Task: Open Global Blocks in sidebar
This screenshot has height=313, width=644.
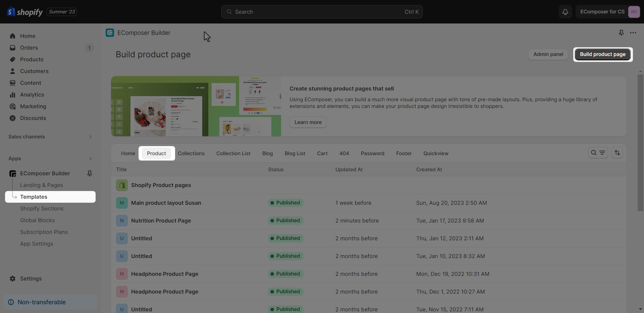Action: pyautogui.click(x=38, y=220)
